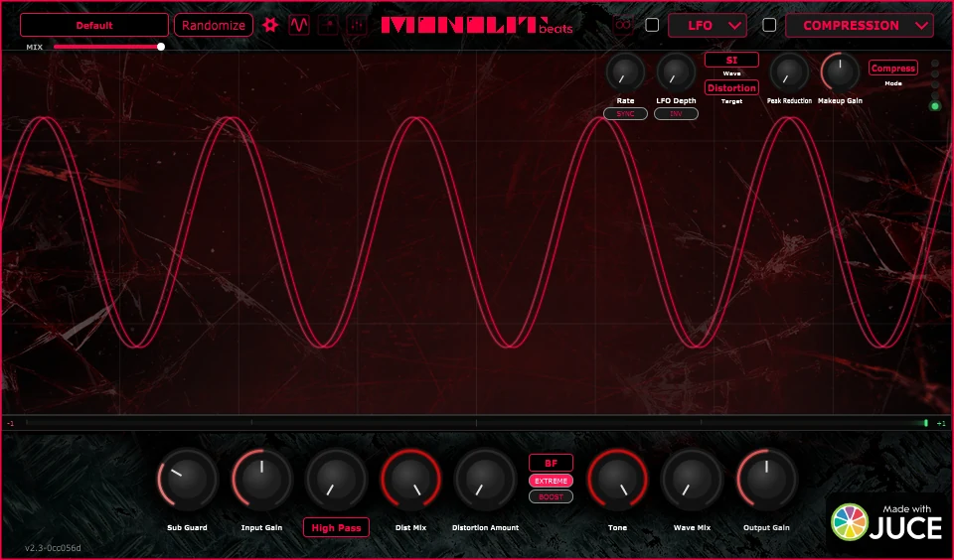Viewport: 954px width, 560px height.
Task: Click the Sub Guard label
Action: [x=187, y=528]
